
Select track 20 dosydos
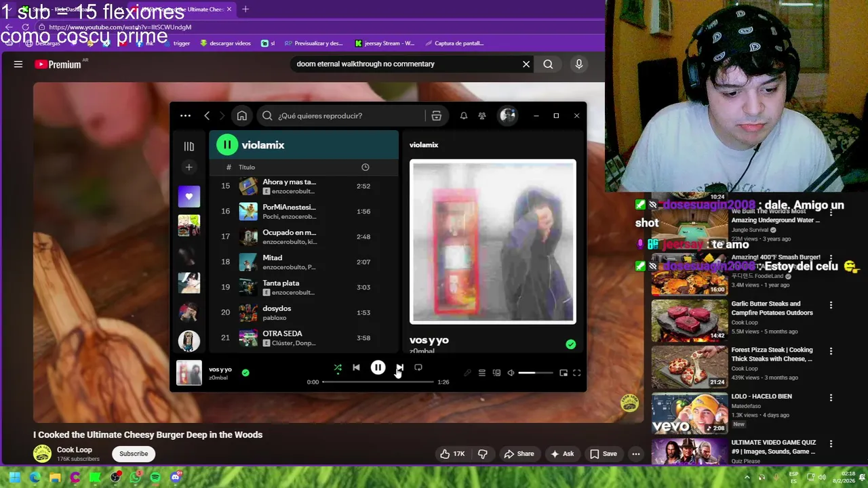tap(304, 312)
